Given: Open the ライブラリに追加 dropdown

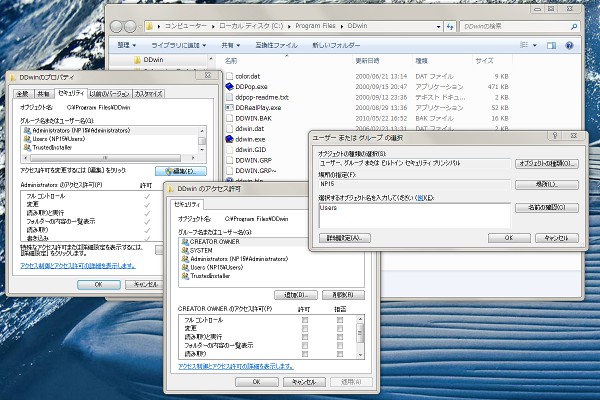Looking at the screenshot, I should coord(179,45).
